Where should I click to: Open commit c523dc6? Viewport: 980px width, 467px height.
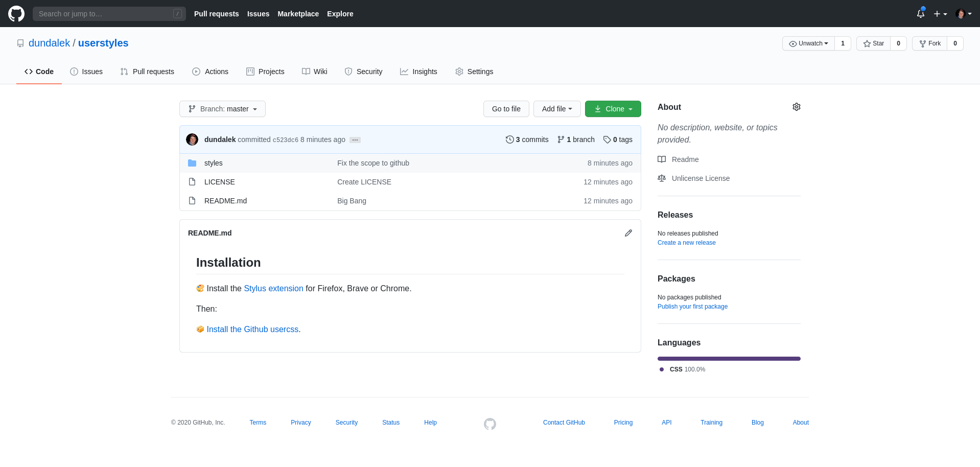(286, 140)
